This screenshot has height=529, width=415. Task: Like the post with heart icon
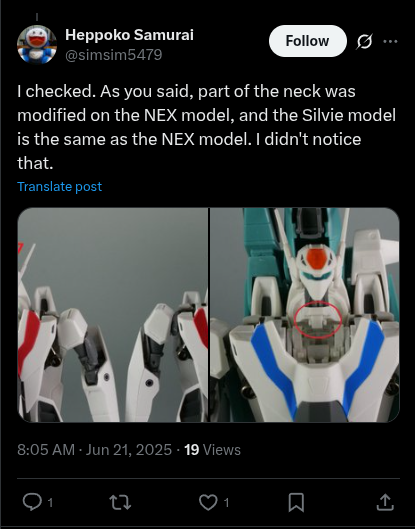click(208, 502)
